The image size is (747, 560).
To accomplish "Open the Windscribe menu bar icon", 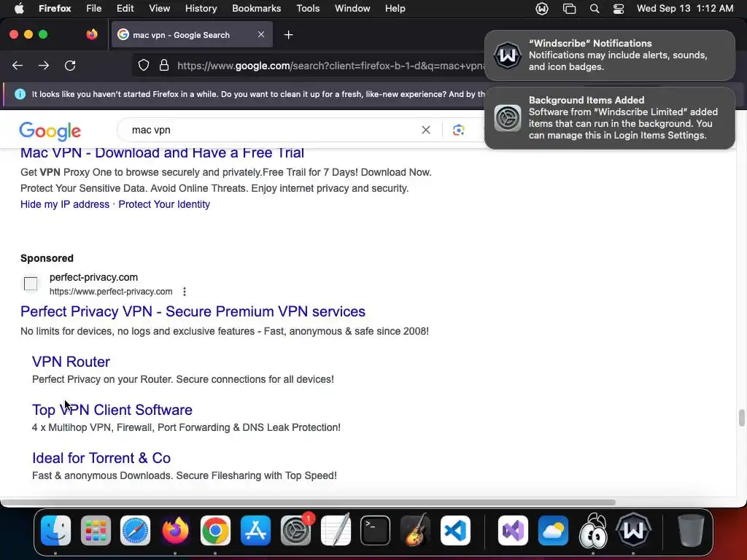I will 542,9.
